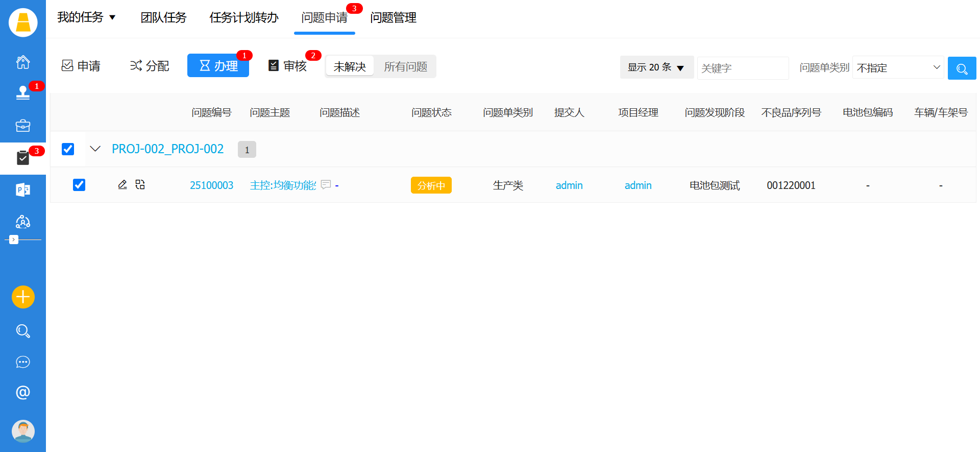The width and height of the screenshot is (980, 452).
Task: Switch to the 所有问题 filter toggle
Action: tap(405, 67)
